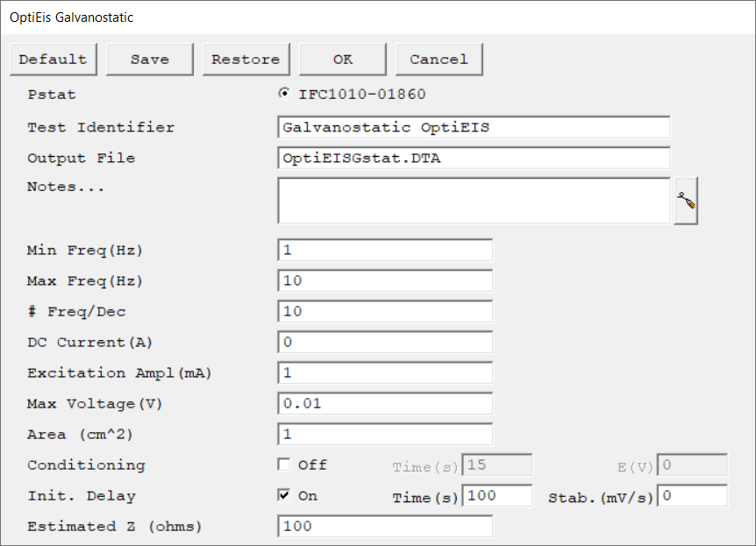Click the Restore button
Screen dimensions: 756x546
click(x=246, y=60)
